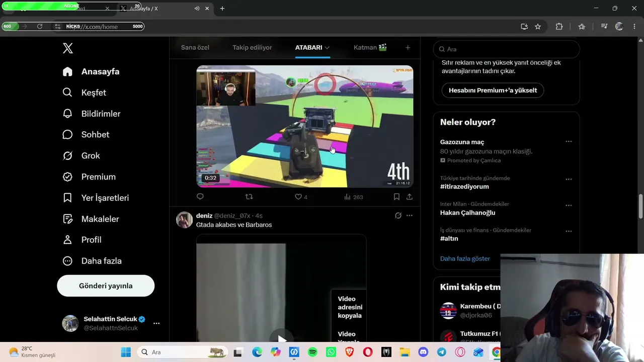Image resolution: width=644 pixels, height=362 pixels.
Task: Open deniz username link
Action: coord(204,216)
